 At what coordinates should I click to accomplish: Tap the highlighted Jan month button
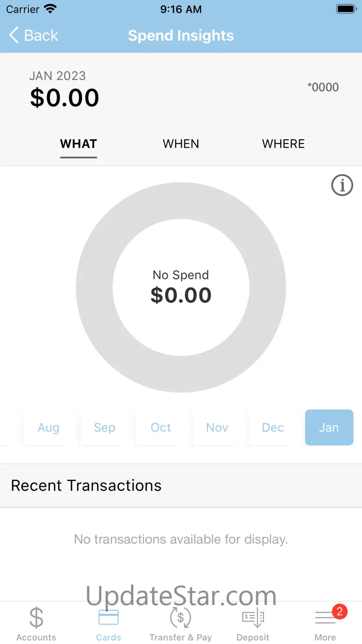329,428
